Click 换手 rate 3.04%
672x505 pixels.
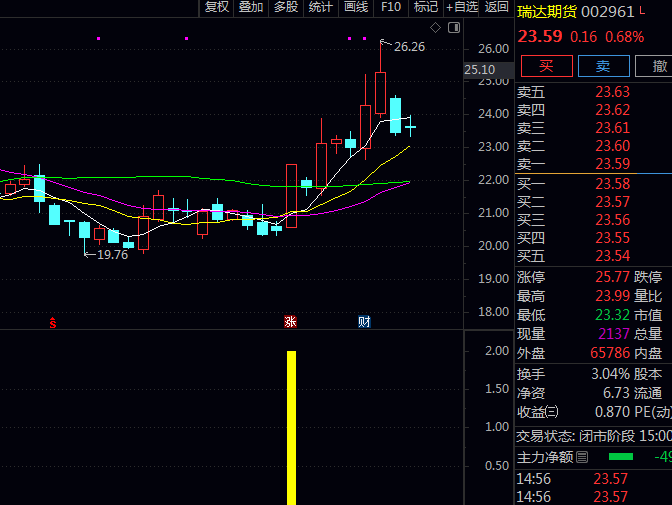611,374
